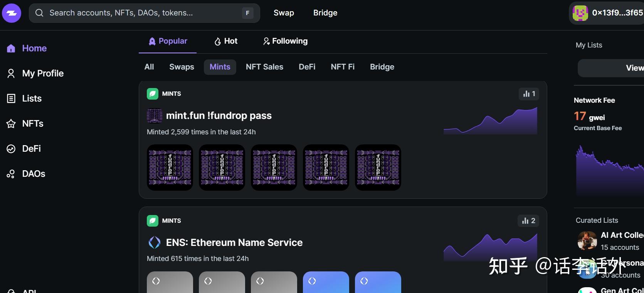Open Swap in the top navigation

pos(284,13)
